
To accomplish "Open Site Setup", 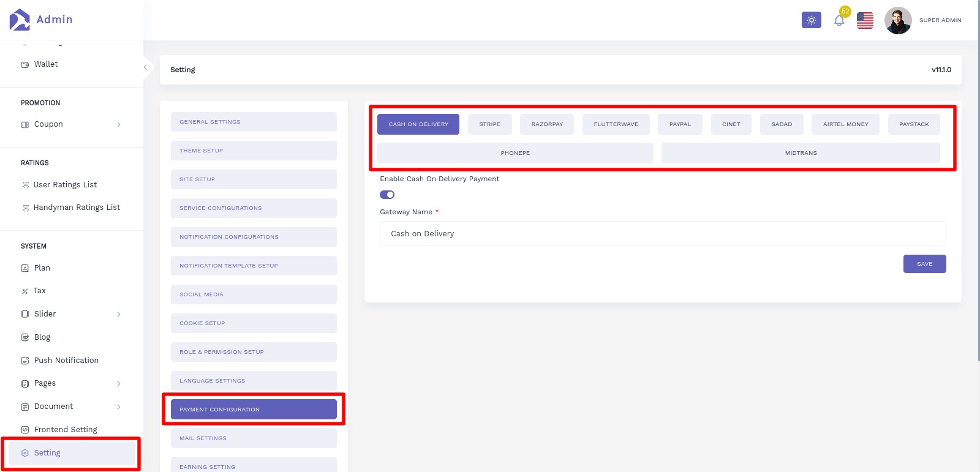I will coord(254,179).
